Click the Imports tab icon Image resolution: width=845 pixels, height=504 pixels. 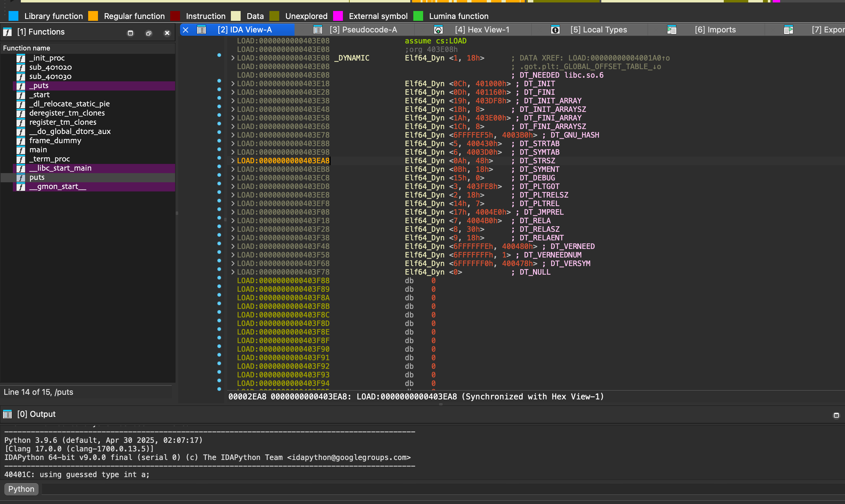pyautogui.click(x=672, y=30)
